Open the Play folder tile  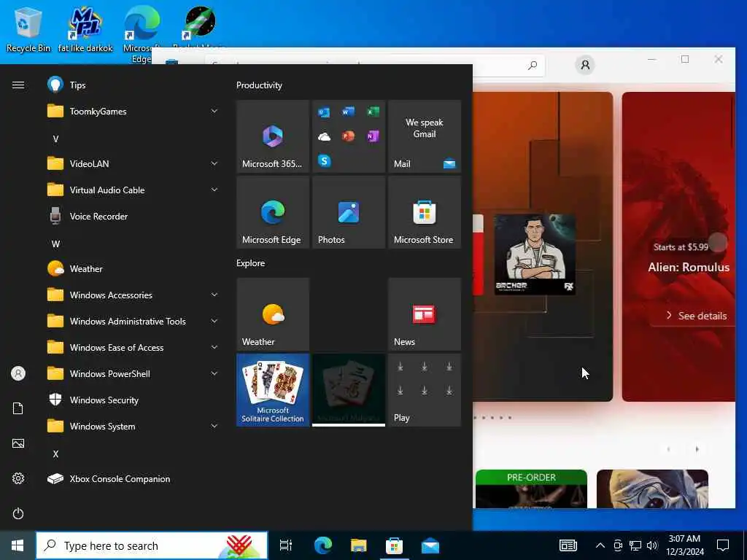pos(425,390)
